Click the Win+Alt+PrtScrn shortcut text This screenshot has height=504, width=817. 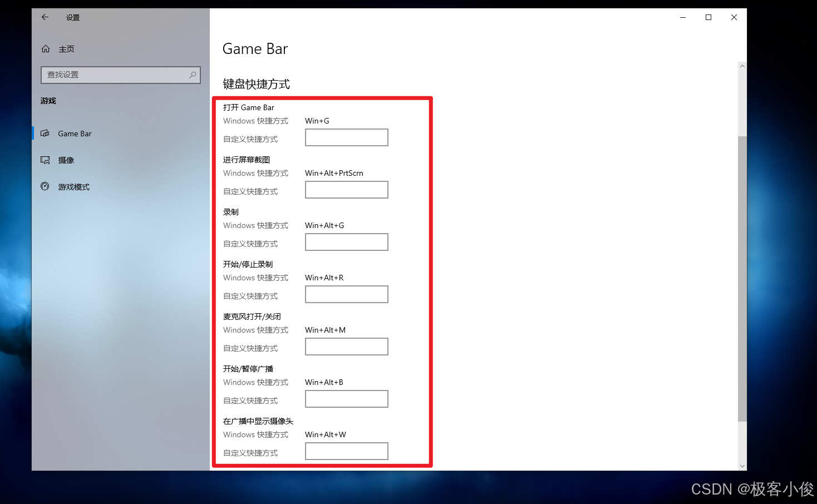point(334,173)
